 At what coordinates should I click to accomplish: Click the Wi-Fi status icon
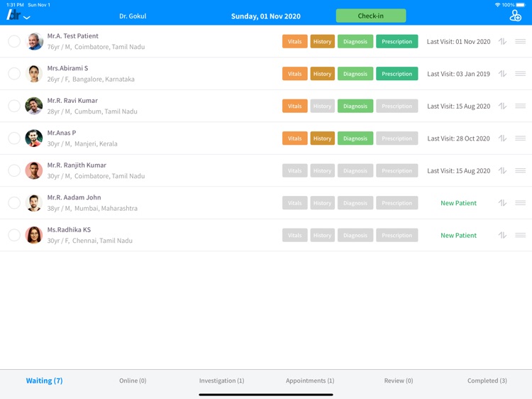click(497, 5)
